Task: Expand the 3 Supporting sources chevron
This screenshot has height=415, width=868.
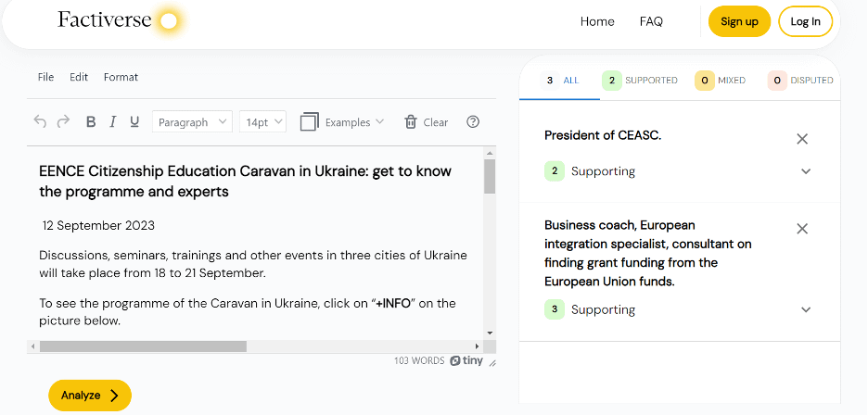Action: (x=806, y=310)
